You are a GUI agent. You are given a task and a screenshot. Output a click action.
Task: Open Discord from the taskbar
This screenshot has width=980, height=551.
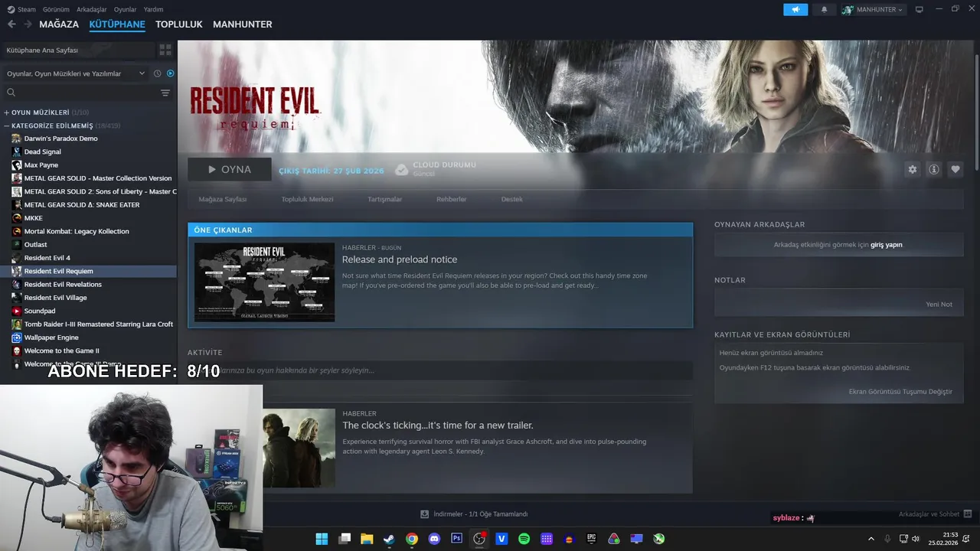(434, 539)
